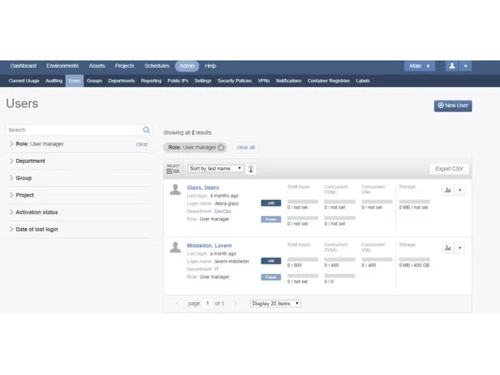Expand the Date of last login filter
Image resolution: width=500 pixels, height=375 pixels.
[34, 229]
